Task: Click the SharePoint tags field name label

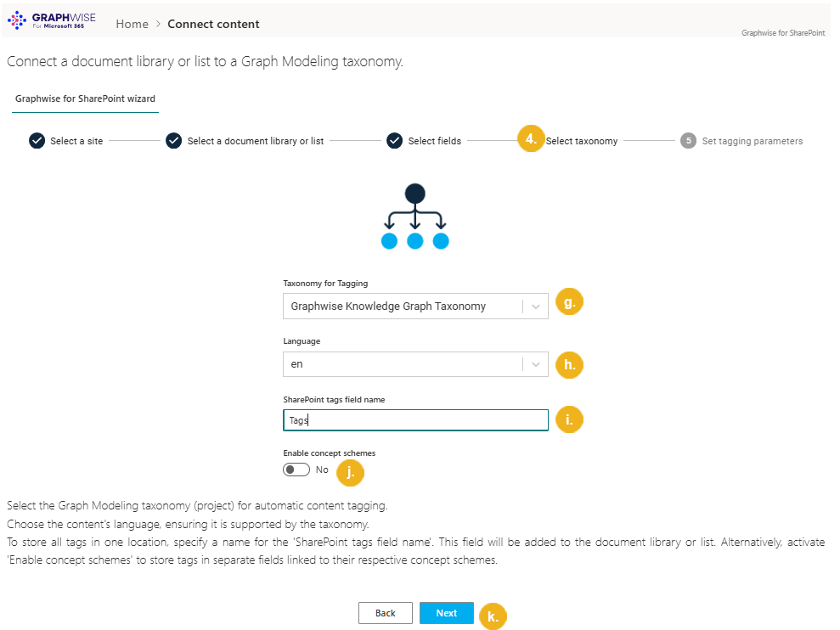Action: [x=334, y=400]
